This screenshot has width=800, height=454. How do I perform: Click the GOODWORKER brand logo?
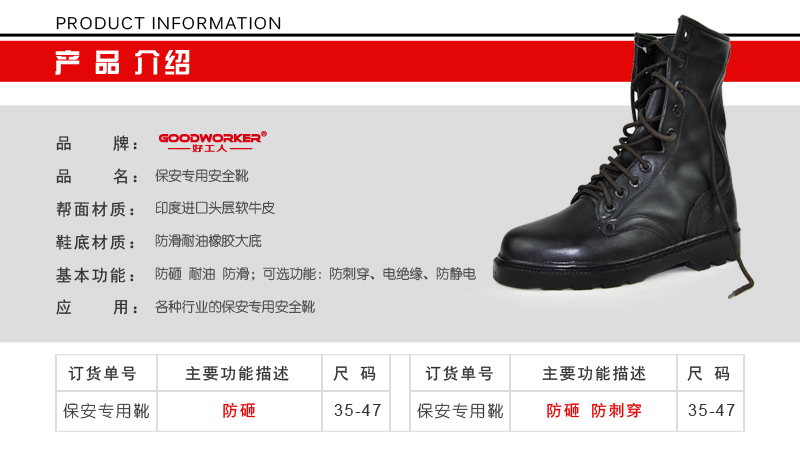212,142
